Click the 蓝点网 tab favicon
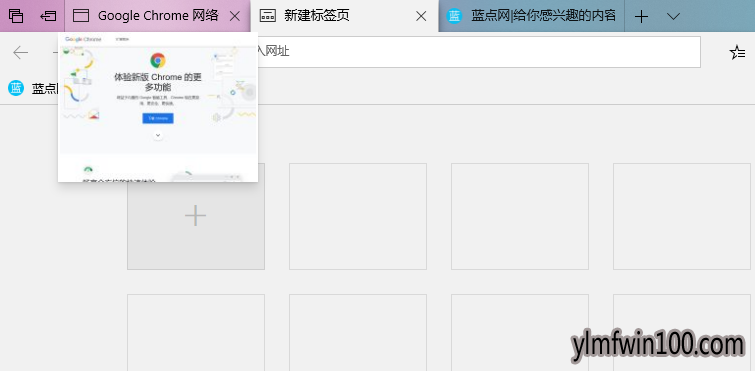Image resolution: width=755 pixels, height=371 pixels. point(455,16)
